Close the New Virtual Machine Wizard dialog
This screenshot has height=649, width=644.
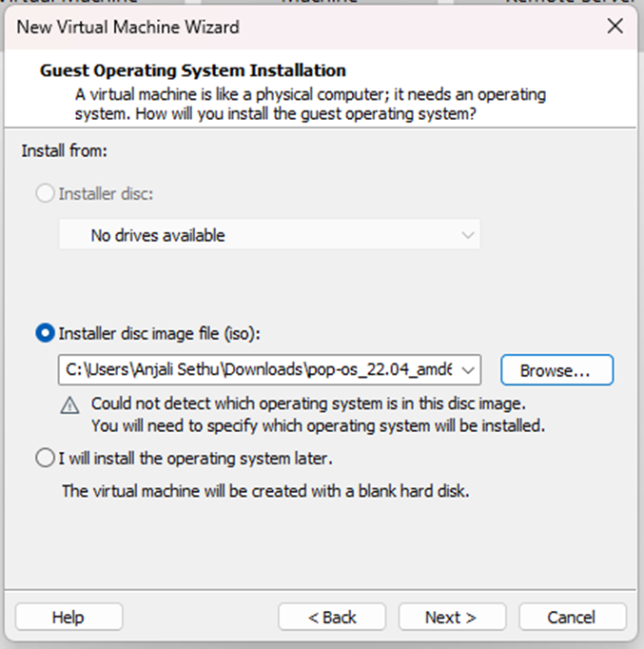615,27
